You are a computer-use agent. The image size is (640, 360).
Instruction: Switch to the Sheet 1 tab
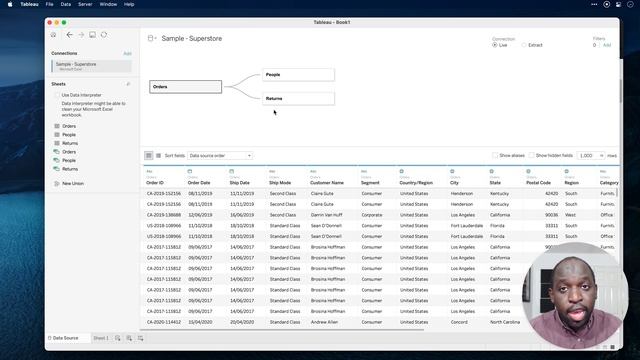(x=101, y=338)
